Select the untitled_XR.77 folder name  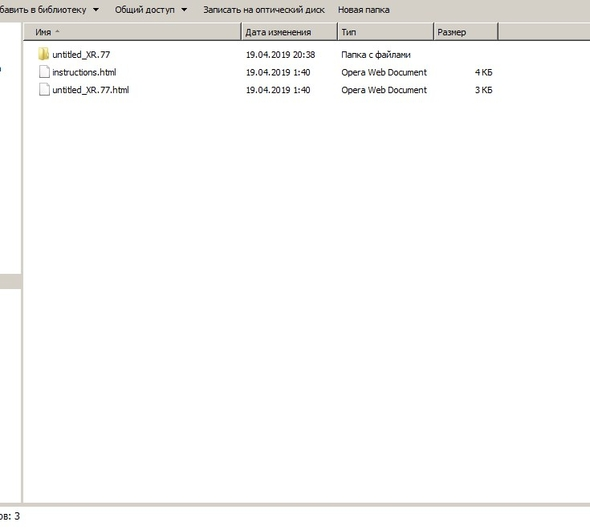(81, 54)
